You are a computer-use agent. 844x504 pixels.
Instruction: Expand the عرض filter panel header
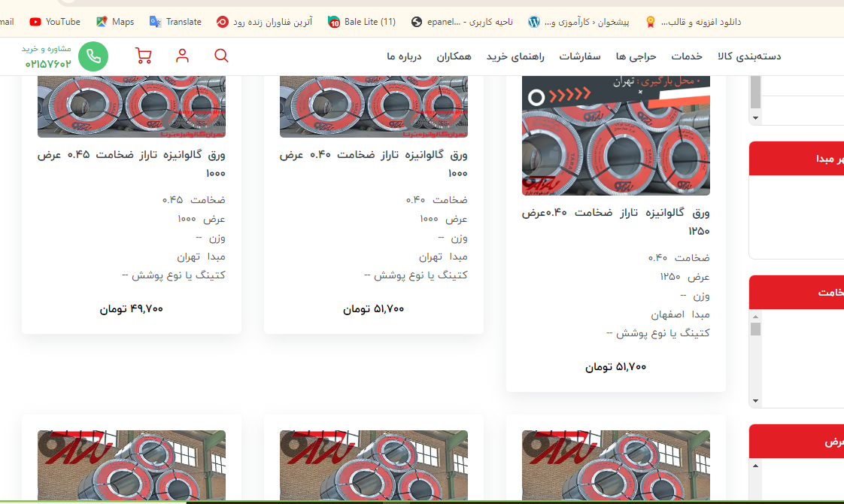pyautogui.click(x=796, y=442)
